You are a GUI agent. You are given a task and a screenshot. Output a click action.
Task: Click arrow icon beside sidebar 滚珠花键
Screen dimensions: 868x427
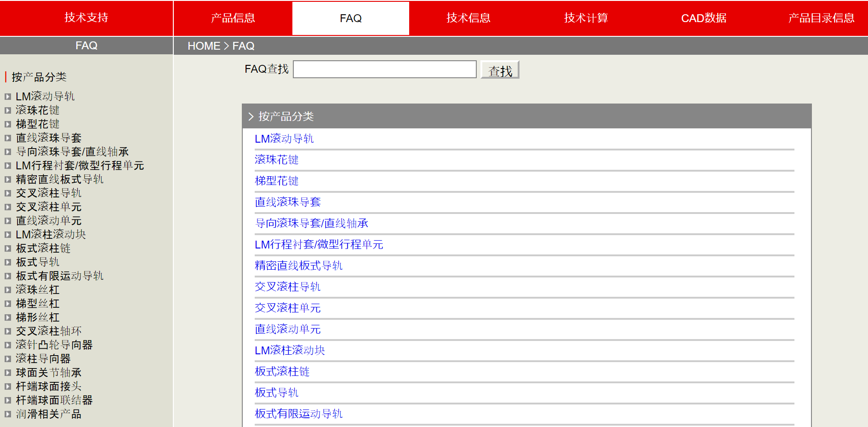click(8, 110)
